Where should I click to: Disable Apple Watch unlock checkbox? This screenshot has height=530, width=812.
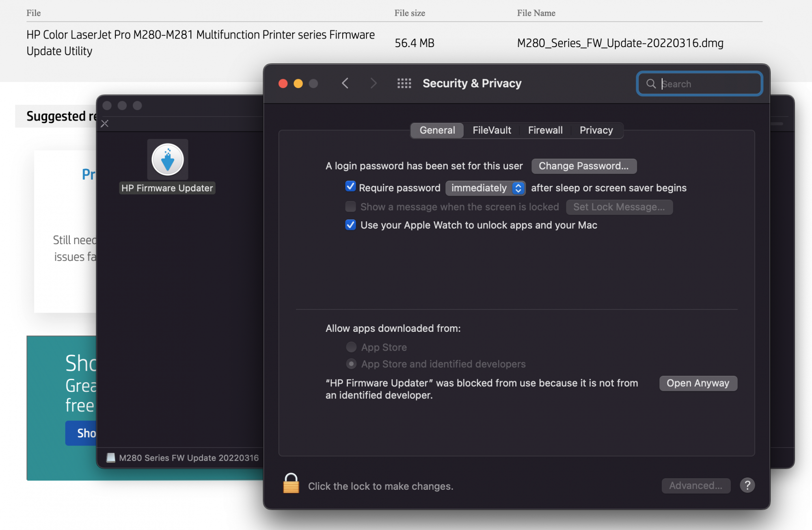pyautogui.click(x=350, y=225)
